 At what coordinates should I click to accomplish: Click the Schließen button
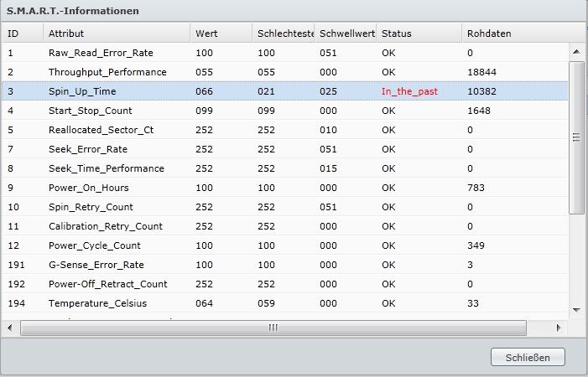tap(528, 357)
